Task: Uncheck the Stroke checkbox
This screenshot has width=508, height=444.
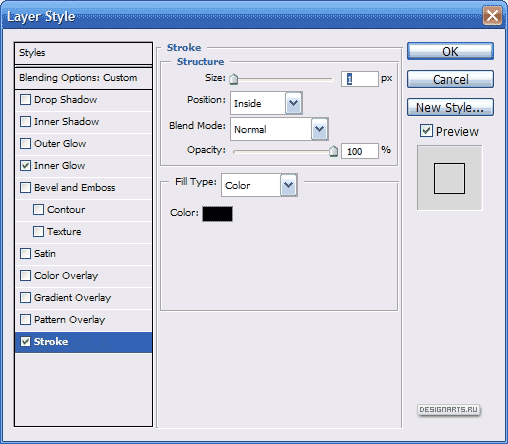Action: click(x=25, y=341)
